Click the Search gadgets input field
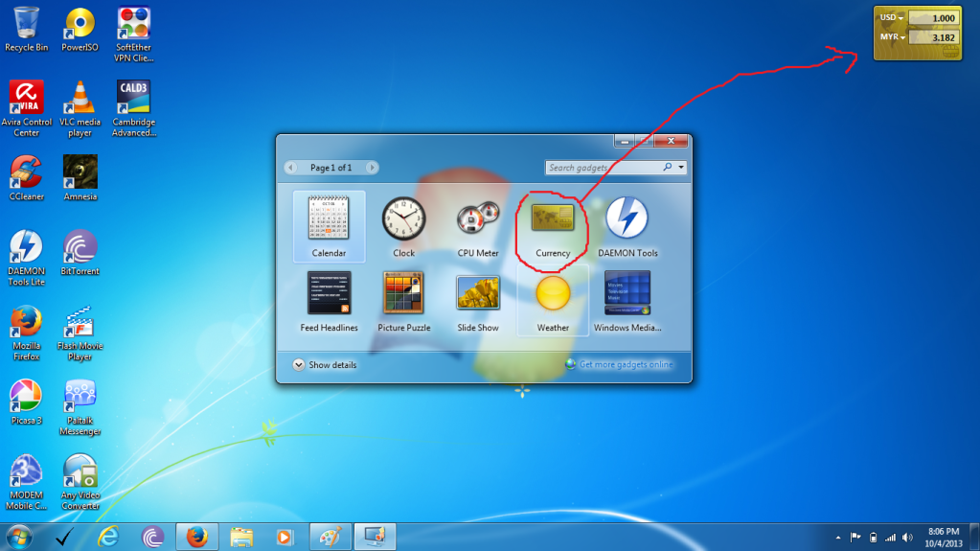This screenshot has height=551, width=980. click(x=604, y=167)
